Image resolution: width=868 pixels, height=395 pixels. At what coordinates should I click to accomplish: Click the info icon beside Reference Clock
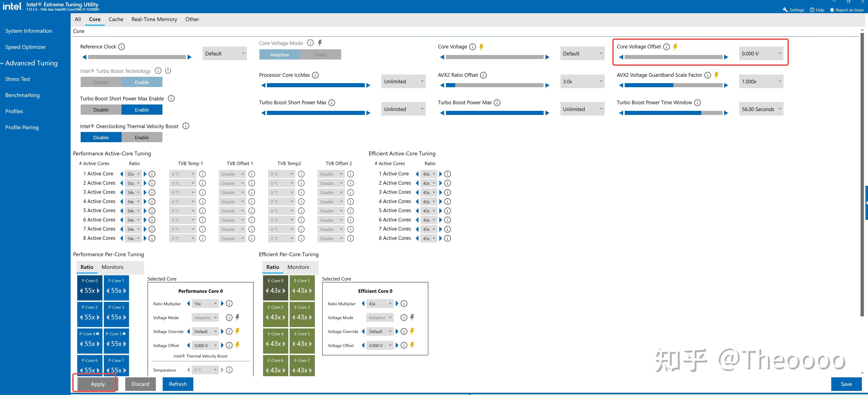coord(122,47)
